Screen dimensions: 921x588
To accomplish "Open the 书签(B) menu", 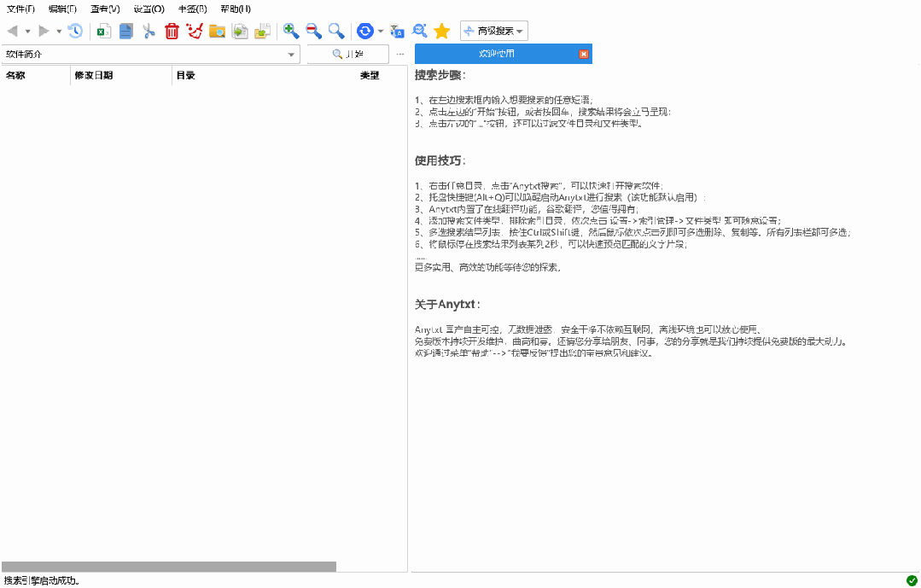I will click(192, 9).
